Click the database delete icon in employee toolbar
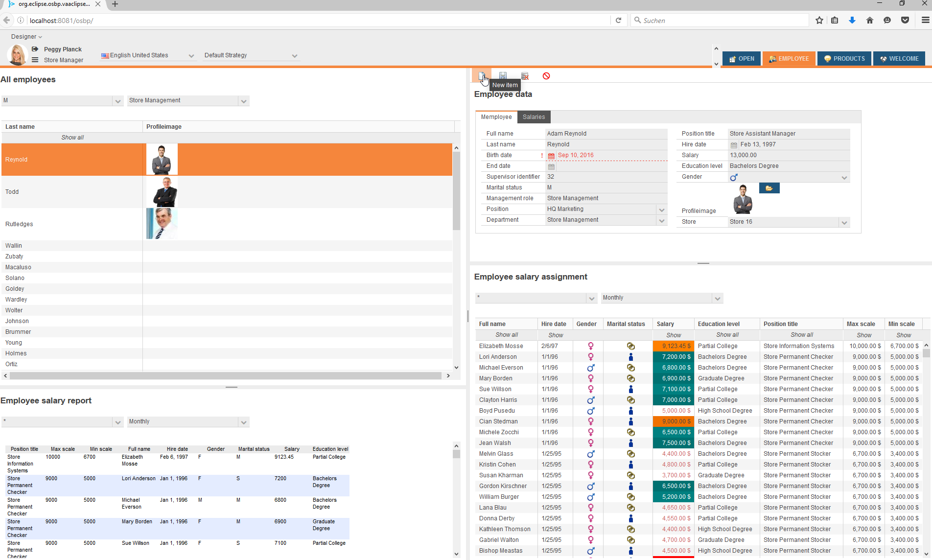932x560 pixels. point(525,76)
